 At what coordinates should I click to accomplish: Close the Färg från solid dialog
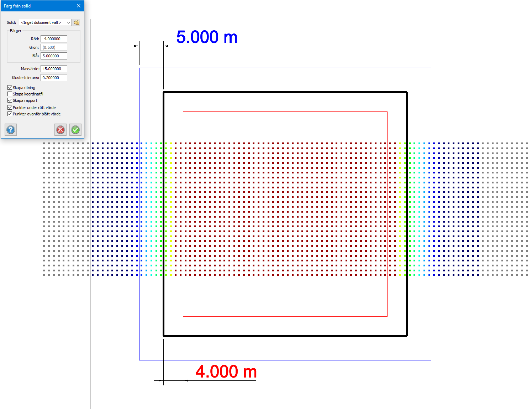[79, 6]
